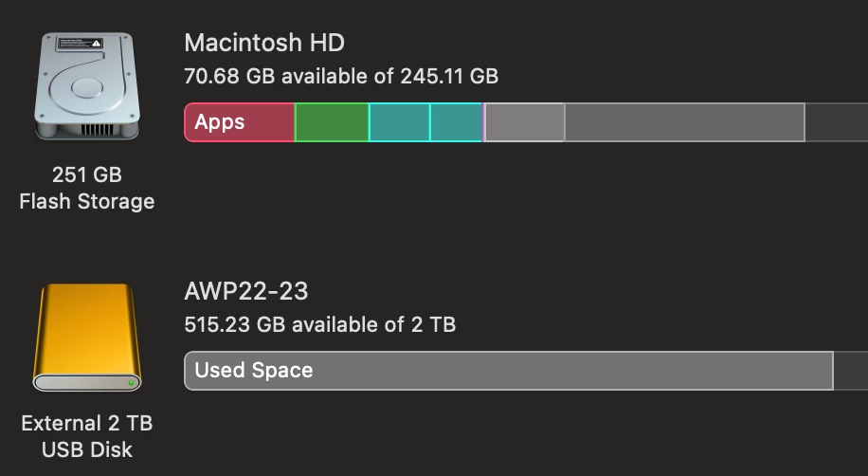Screen dimensions: 868x476
Task: Select the red Apps storage segment
Action: 239,122
